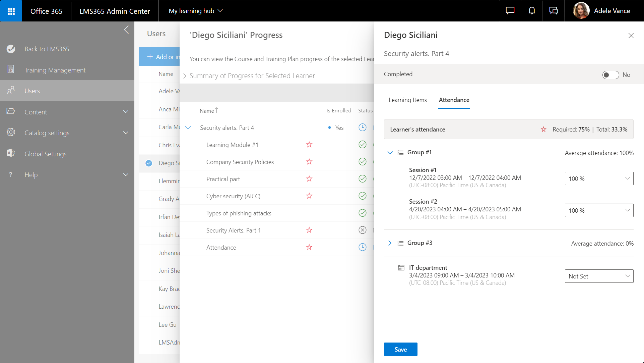Click the red star beside Practical part
The image size is (644, 363).
pos(309,179)
